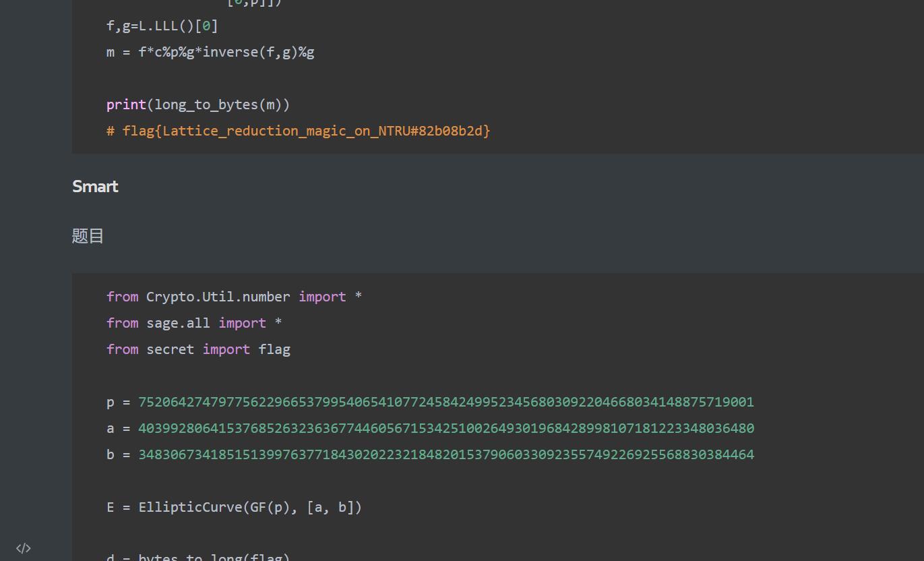Click 'from sage.all import *' line
Viewport: 924px width, 561px height.
[x=194, y=323]
